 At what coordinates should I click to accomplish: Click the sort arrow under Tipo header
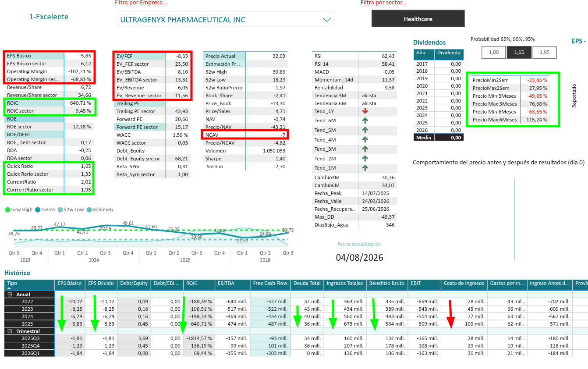click(x=9, y=289)
